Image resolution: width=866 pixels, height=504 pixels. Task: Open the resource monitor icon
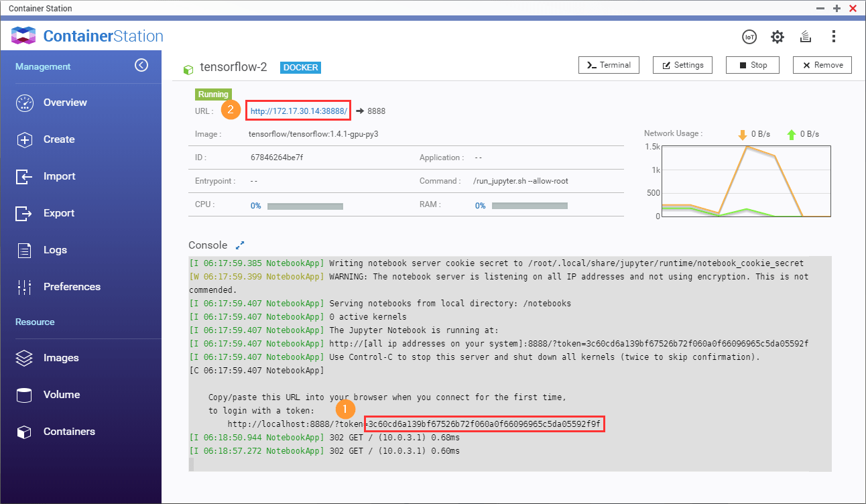(805, 37)
